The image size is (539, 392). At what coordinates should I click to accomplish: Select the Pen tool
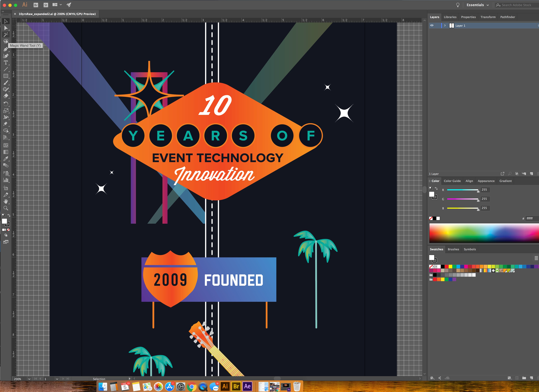(6, 49)
